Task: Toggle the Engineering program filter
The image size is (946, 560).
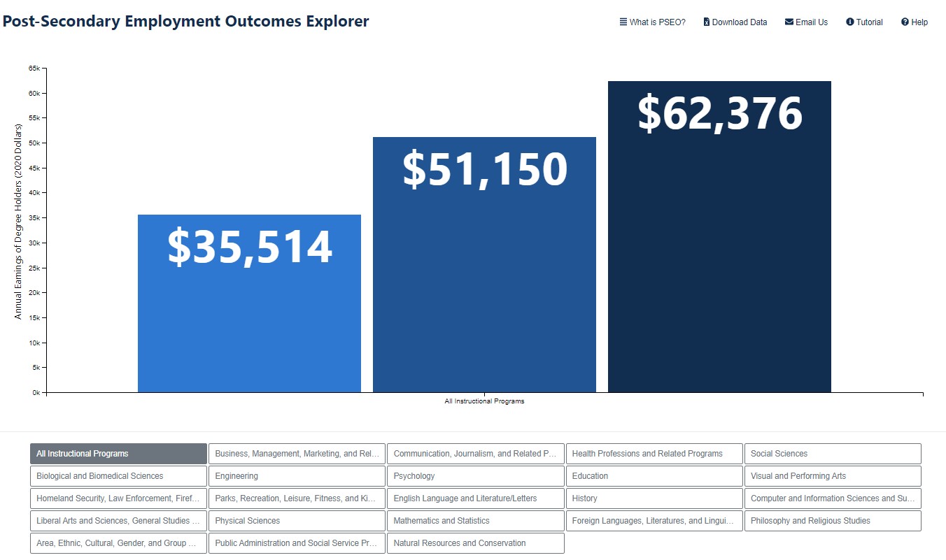Action: 297,476
